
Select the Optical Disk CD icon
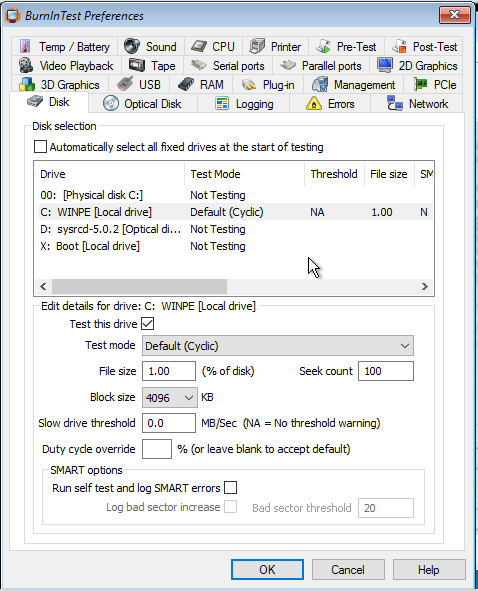click(x=110, y=103)
